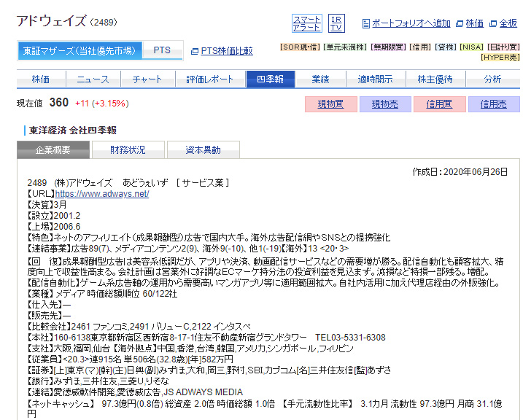This screenshot has width=523, height=420.
Task: Click the pink 現物買 button
Action: click(x=330, y=104)
